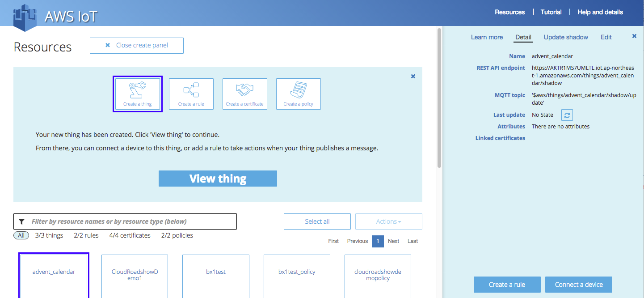Pick the Create a policy document tile
The height and width of the screenshot is (298, 644).
(299, 94)
